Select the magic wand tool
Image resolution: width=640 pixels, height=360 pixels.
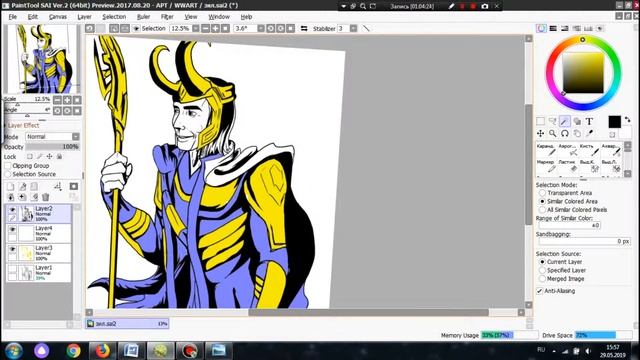[x=565, y=121]
